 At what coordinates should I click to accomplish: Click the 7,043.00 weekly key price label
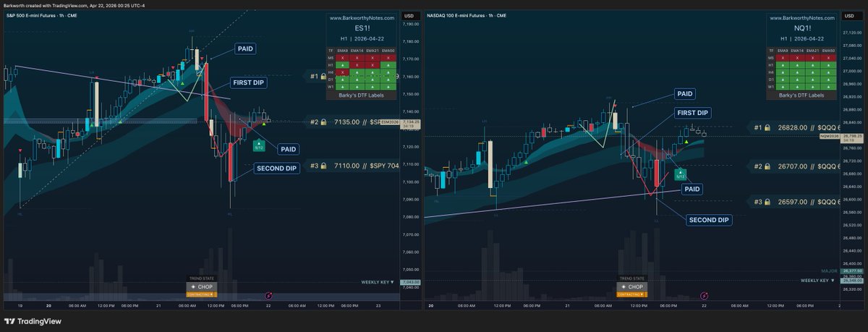click(410, 282)
